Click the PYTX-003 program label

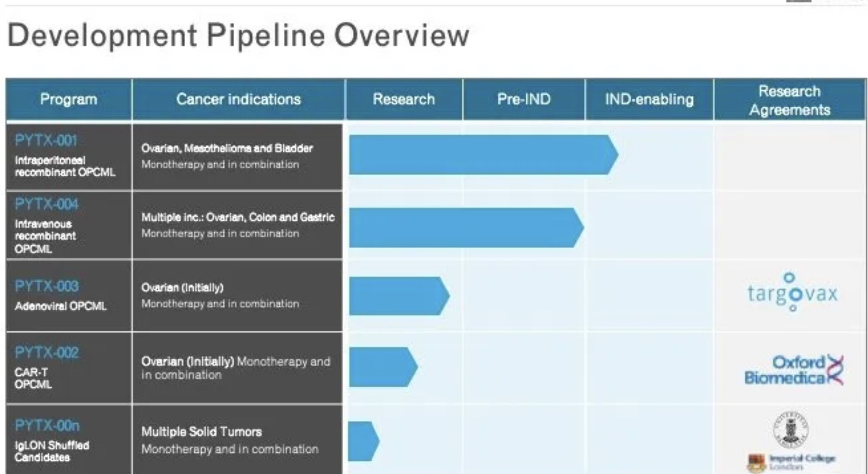click(47, 286)
